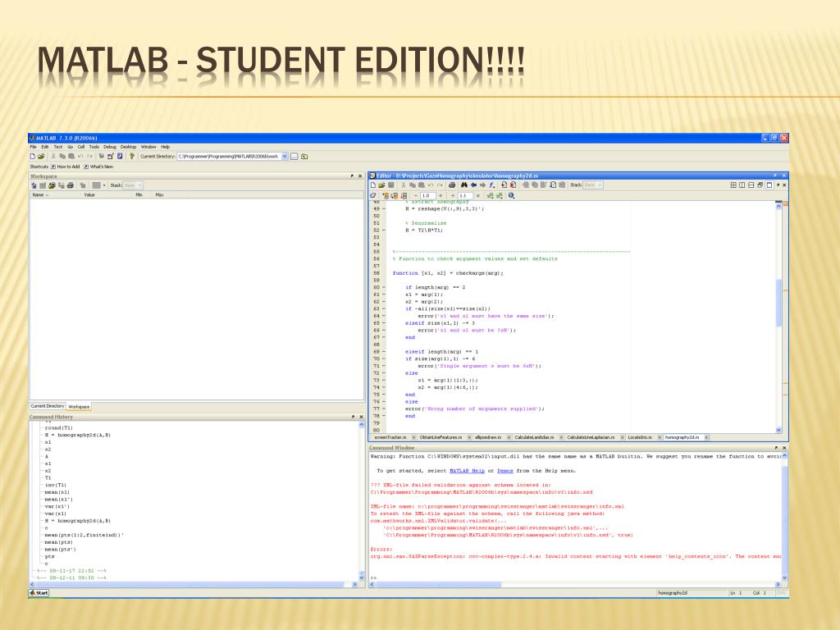Click the Command Window horizontal scrollbar
The height and width of the screenshot is (630, 840).
[575, 584]
